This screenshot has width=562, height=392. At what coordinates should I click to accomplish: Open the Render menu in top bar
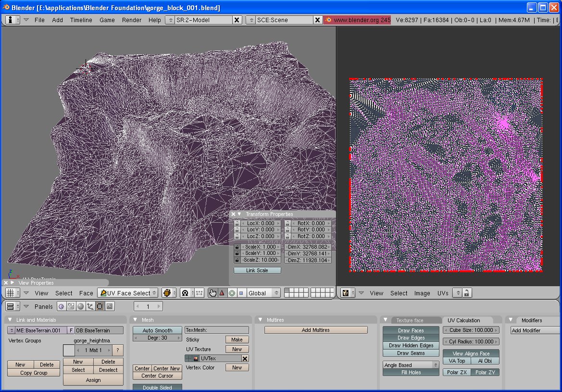tap(131, 20)
